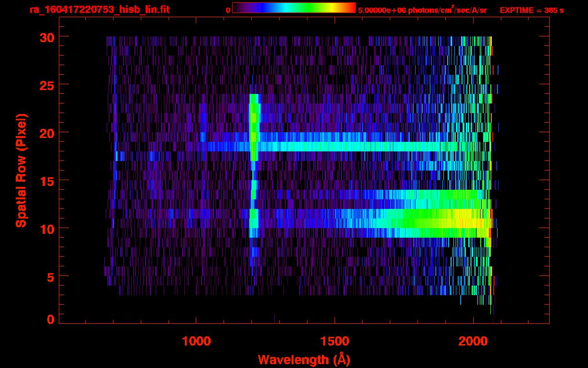The height and width of the screenshot is (368, 588).
Task: Click the 1500 wavelength tick label
Action: click(x=334, y=341)
